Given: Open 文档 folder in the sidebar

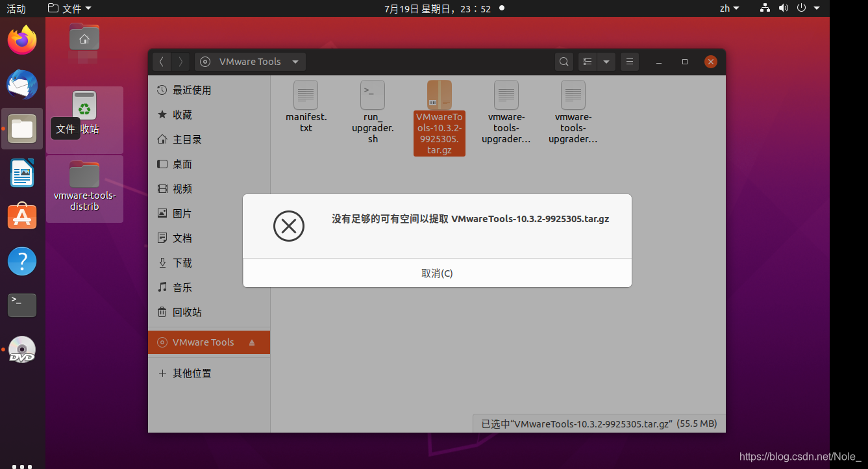Looking at the screenshot, I should [209, 238].
